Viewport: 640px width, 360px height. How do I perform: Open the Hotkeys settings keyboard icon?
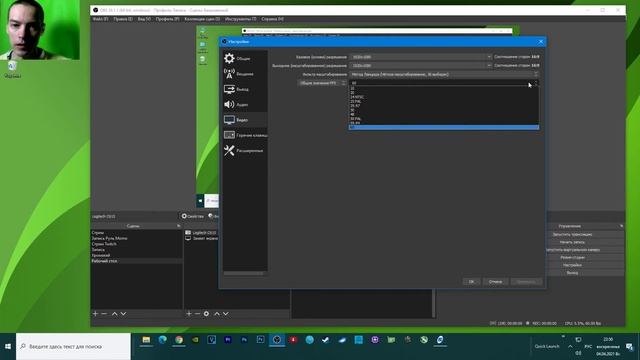point(229,135)
